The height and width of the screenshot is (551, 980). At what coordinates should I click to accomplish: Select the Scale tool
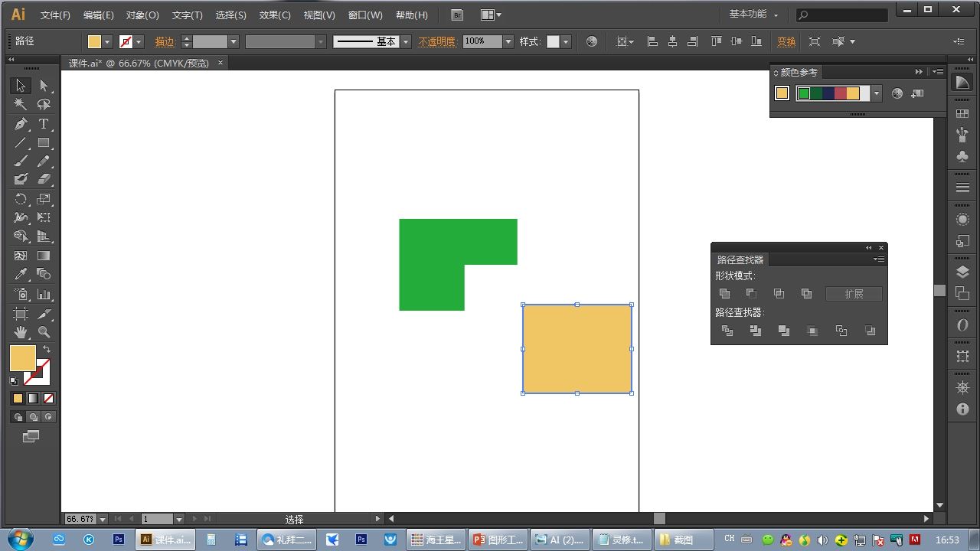(44, 199)
